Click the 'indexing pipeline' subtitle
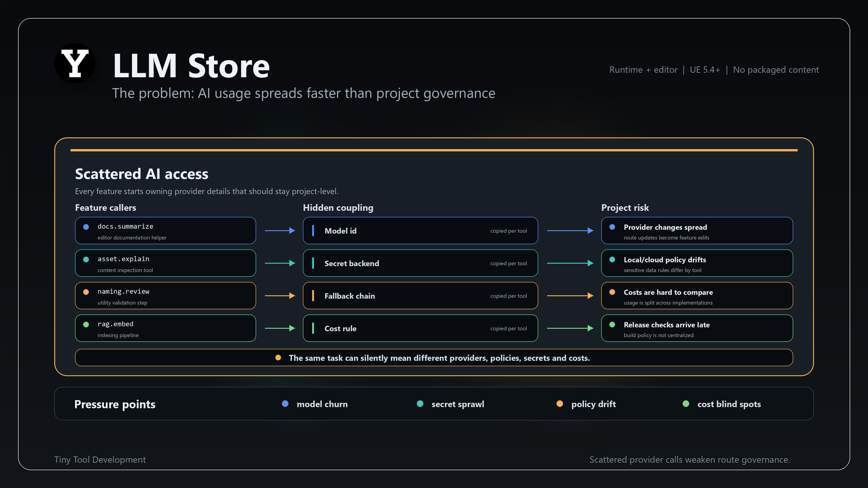This screenshot has height=488, width=868. click(x=118, y=335)
